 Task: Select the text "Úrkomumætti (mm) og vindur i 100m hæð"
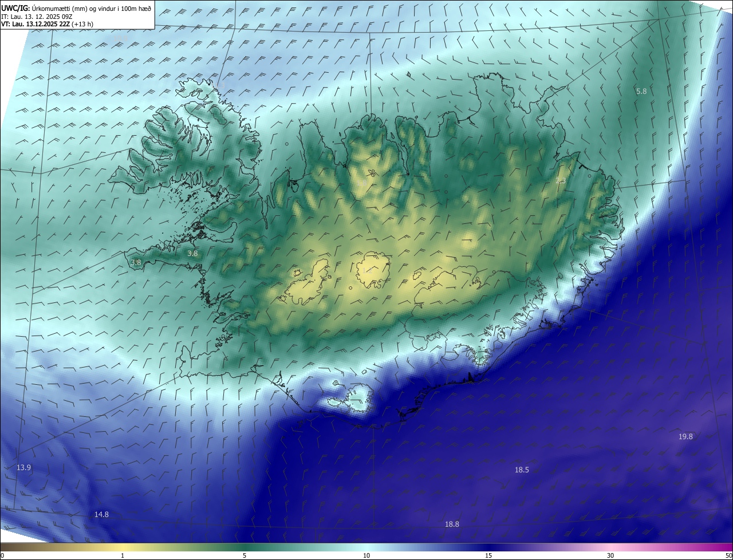pyautogui.click(x=92, y=8)
